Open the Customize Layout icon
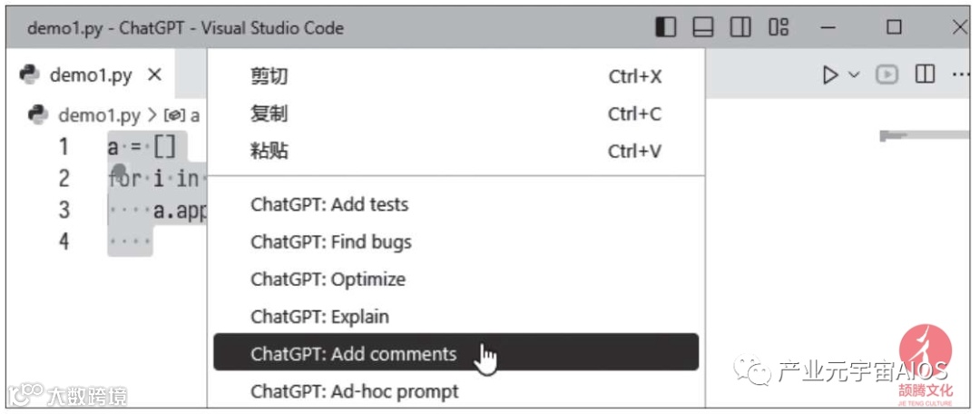 779,27
